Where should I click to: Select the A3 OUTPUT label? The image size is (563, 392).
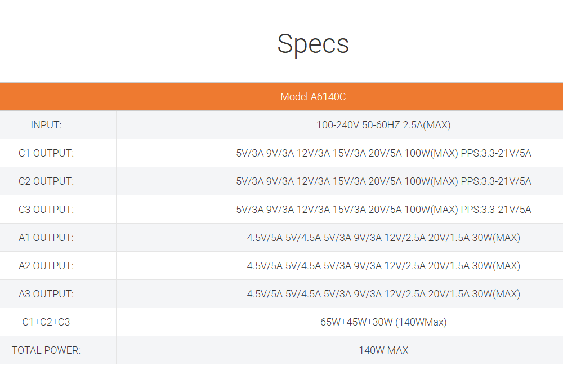[46, 294]
